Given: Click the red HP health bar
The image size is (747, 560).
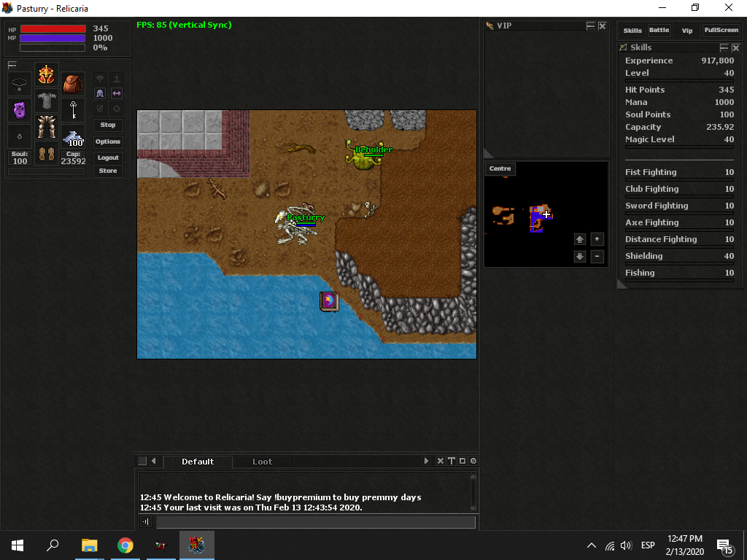Looking at the screenshot, I should (53, 29).
